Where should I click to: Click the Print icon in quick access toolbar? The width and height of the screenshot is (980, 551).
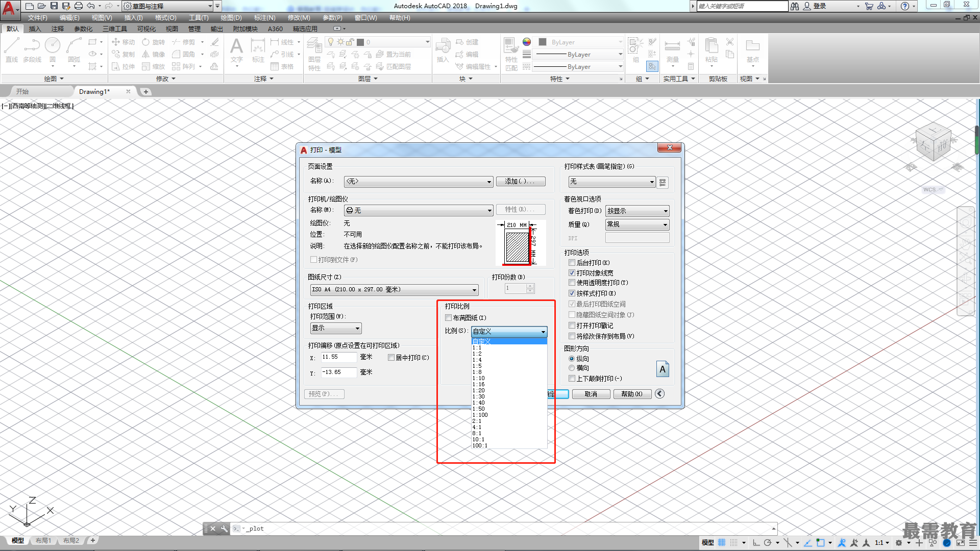78,6
